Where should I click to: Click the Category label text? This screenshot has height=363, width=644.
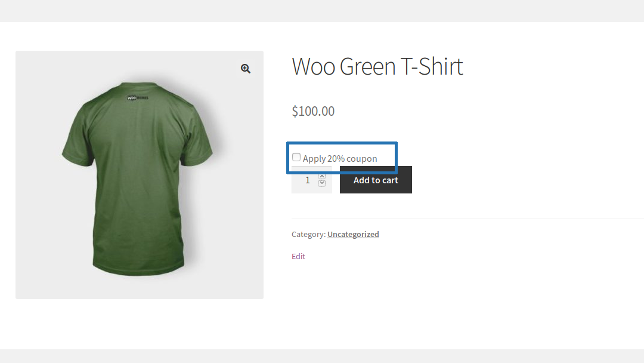(308, 234)
